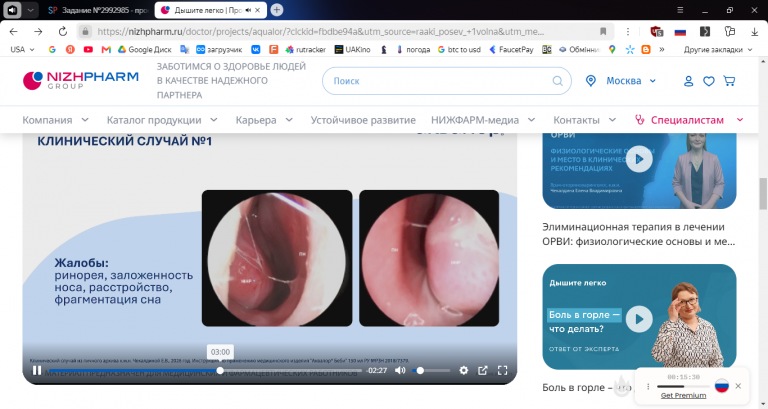Open Google Диск bookmark
The image size is (768, 409).
pos(144,49)
